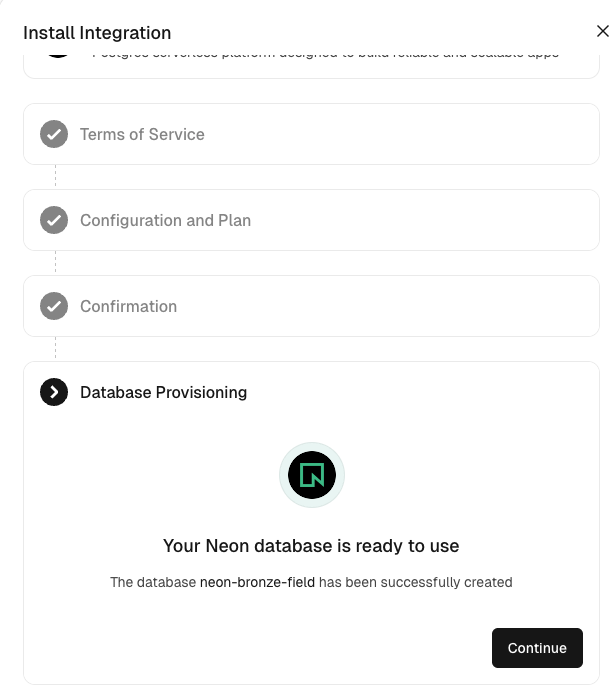
Task: Open the Terms of Service step
Action: coord(142,134)
